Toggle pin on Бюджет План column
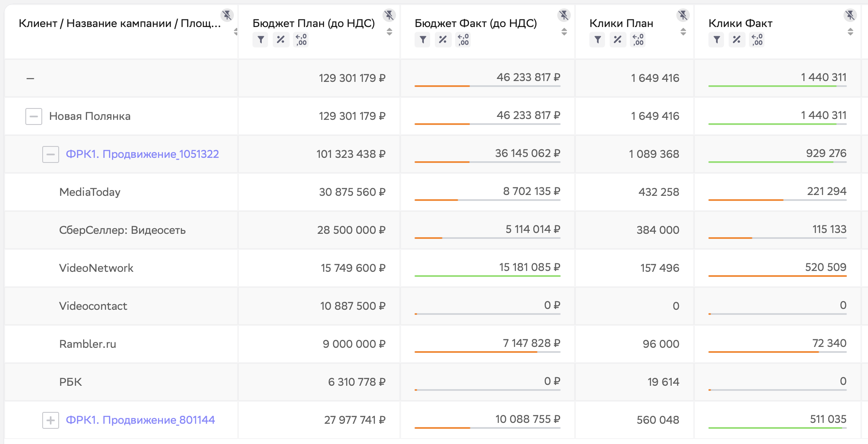Image resolution: width=868 pixels, height=444 pixels. coord(389,16)
